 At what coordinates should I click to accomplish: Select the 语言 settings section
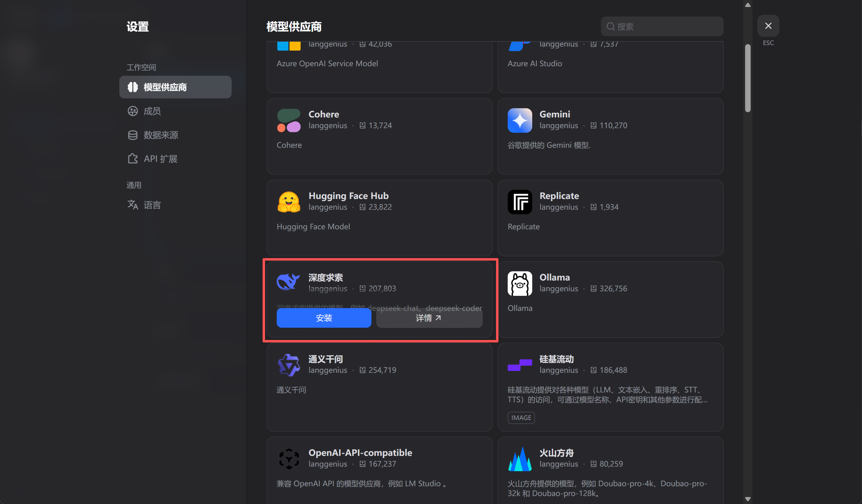[175, 205]
